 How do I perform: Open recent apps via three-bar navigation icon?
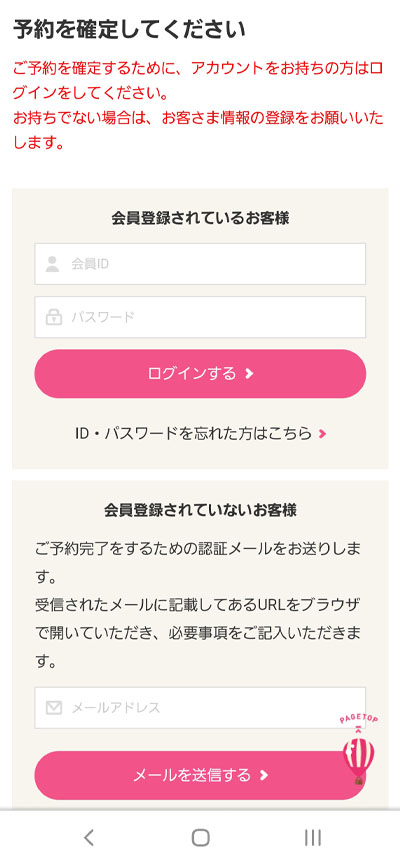(313, 837)
